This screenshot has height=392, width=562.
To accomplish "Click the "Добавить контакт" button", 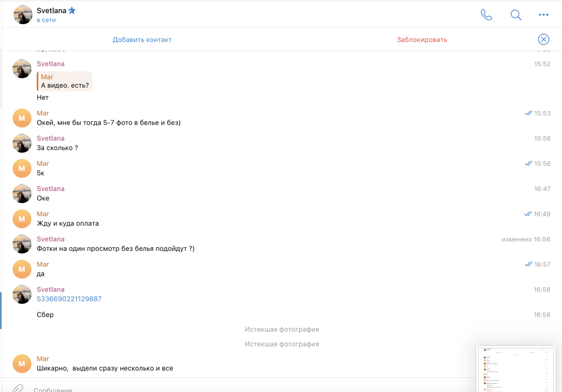I will (x=142, y=40).
